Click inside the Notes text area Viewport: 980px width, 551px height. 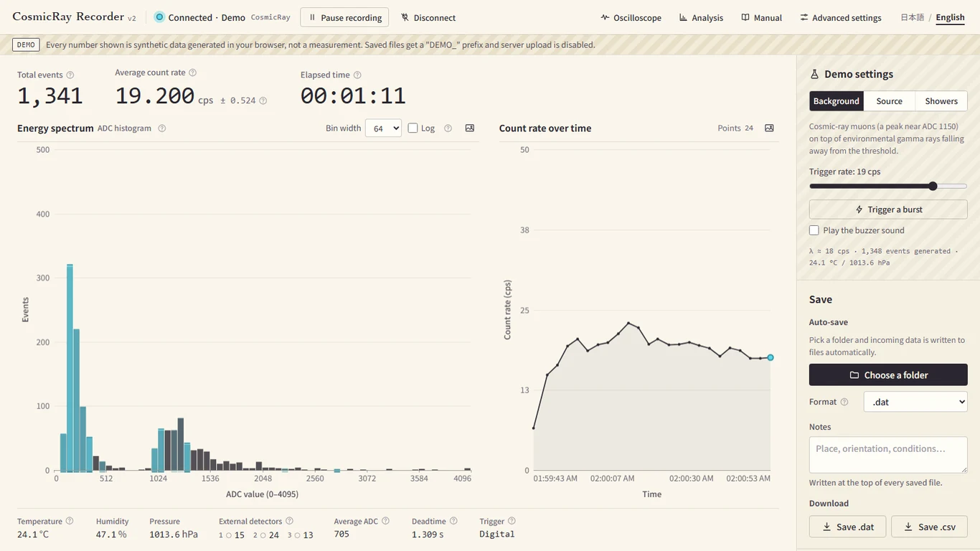[x=888, y=455]
